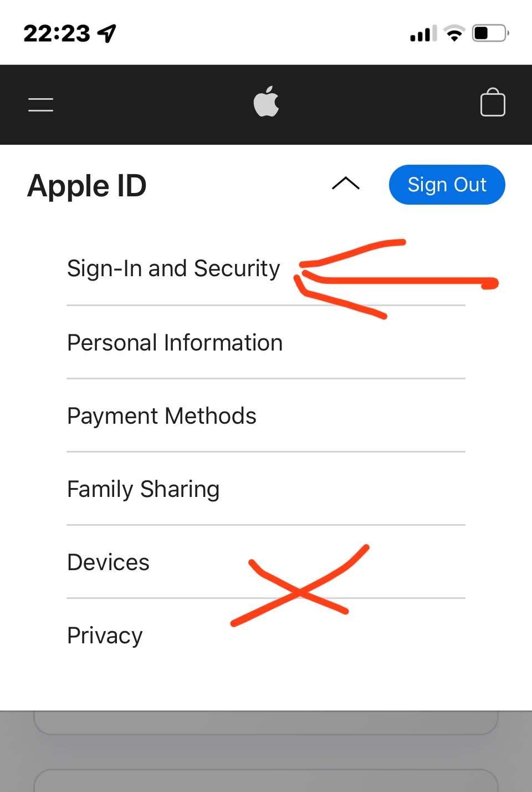Tap the Apple logo in header
532x792 pixels.
point(266,102)
